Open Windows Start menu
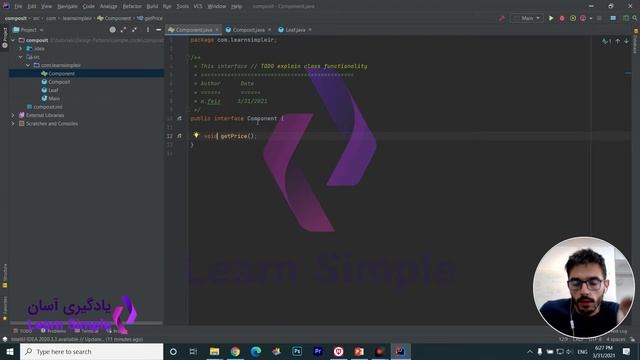 point(10,351)
